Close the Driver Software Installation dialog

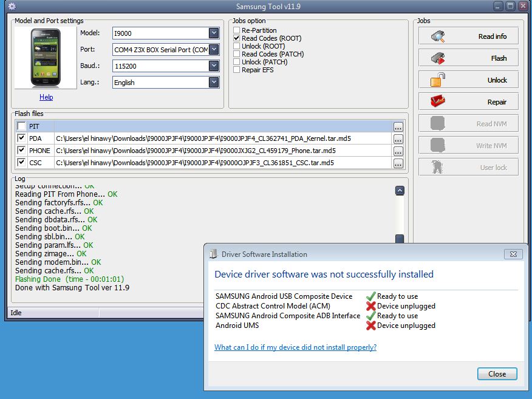pos(497,373)
